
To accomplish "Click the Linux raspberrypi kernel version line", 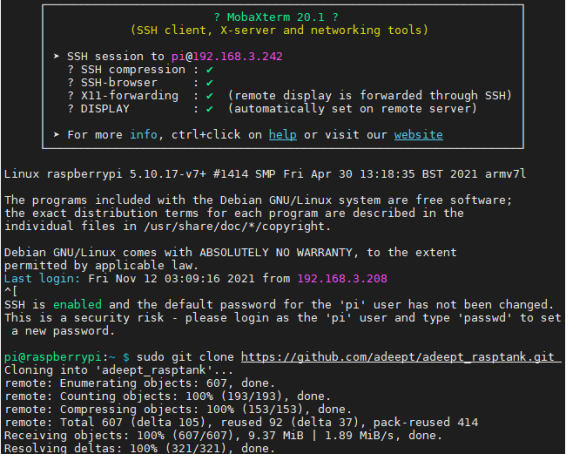I will tap(265, 174).
